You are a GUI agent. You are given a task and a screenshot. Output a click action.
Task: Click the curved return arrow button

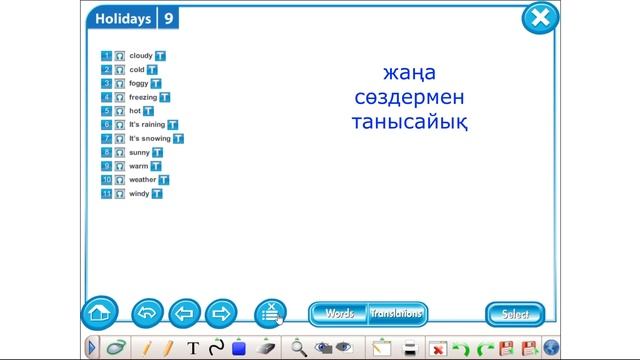(x=147, y=313)
